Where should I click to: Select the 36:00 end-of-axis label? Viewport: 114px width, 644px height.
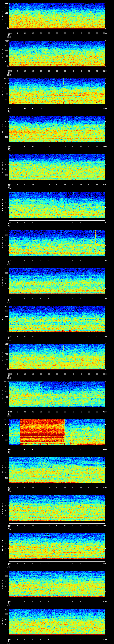[x=105, y=260]
